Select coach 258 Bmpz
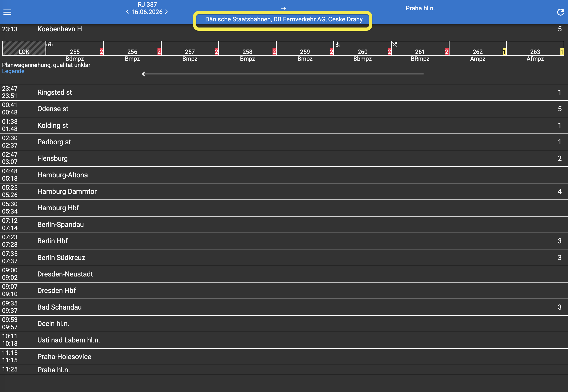 click(x=247, y=50)
